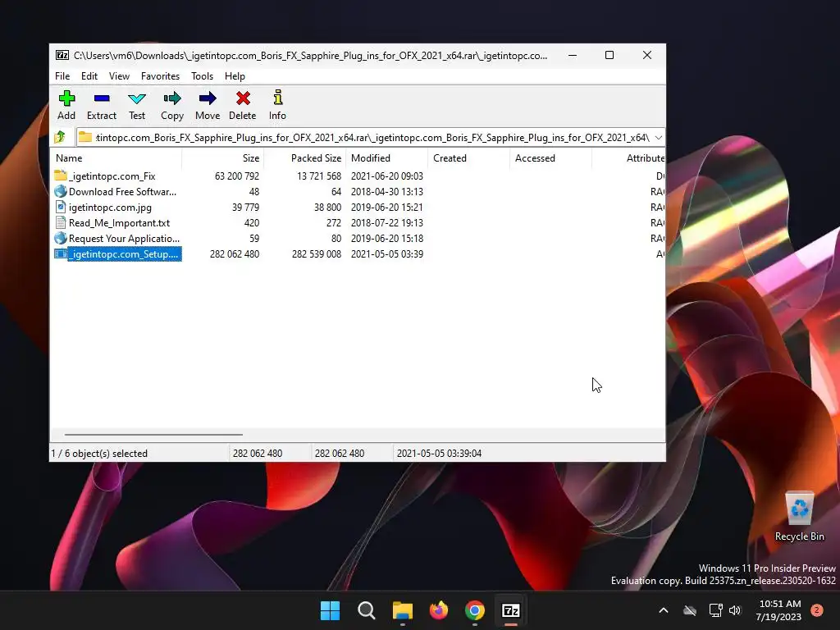Sort by the Accessed column header
The image size is (840, 630).
click(x=550, y=158)
